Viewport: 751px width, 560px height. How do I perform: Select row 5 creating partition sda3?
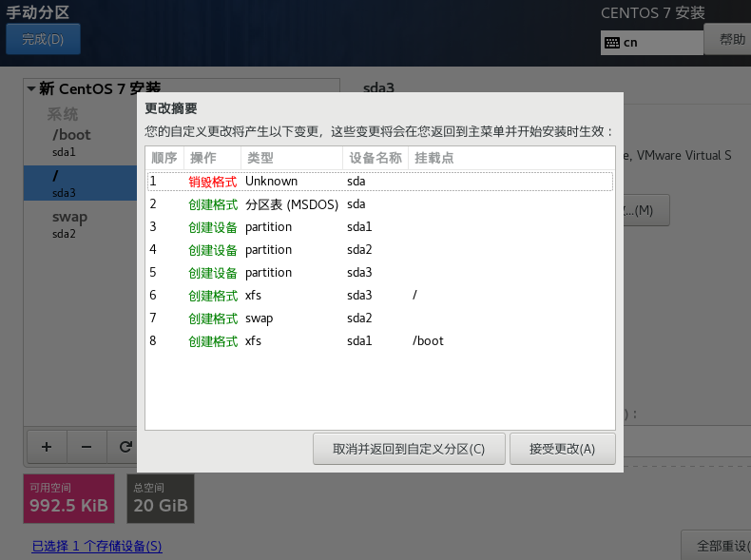coord(380,273)
